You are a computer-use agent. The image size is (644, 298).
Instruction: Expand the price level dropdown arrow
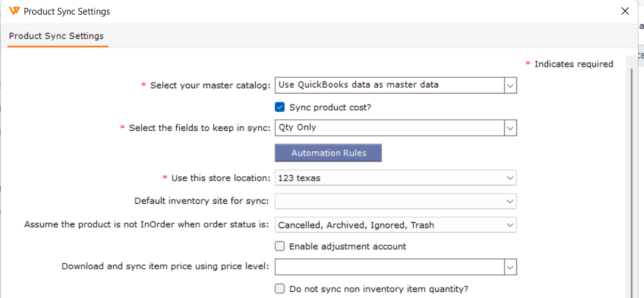click(510, 266)
